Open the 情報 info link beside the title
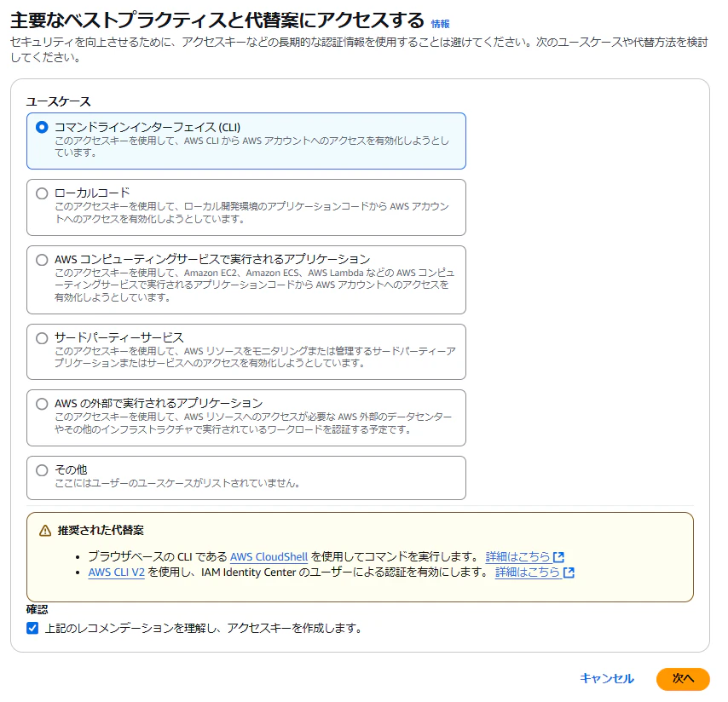 pos(440,24)
